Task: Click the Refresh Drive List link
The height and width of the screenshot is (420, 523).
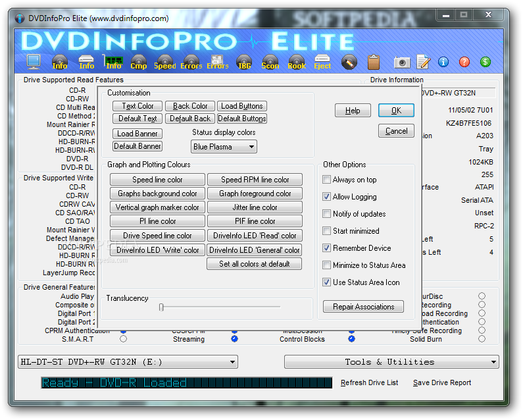Action: point(369,382)
